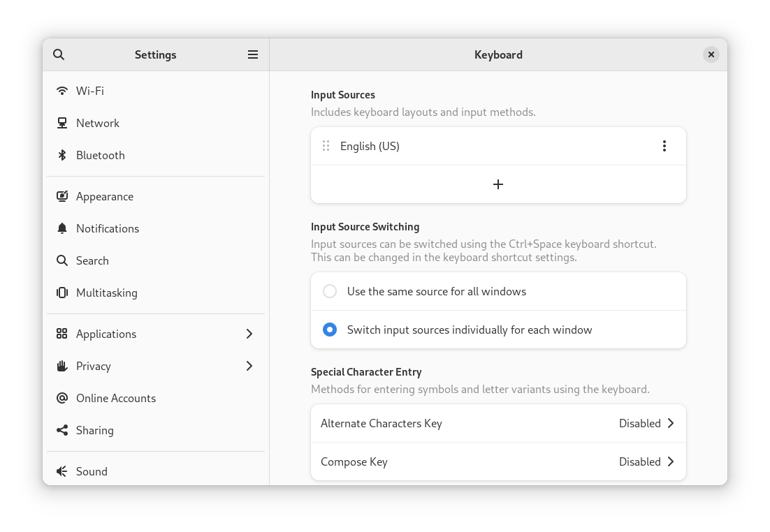Open Wi-Fi settings panel
This screenshot has width=770, height=532.
click(156, 91)
